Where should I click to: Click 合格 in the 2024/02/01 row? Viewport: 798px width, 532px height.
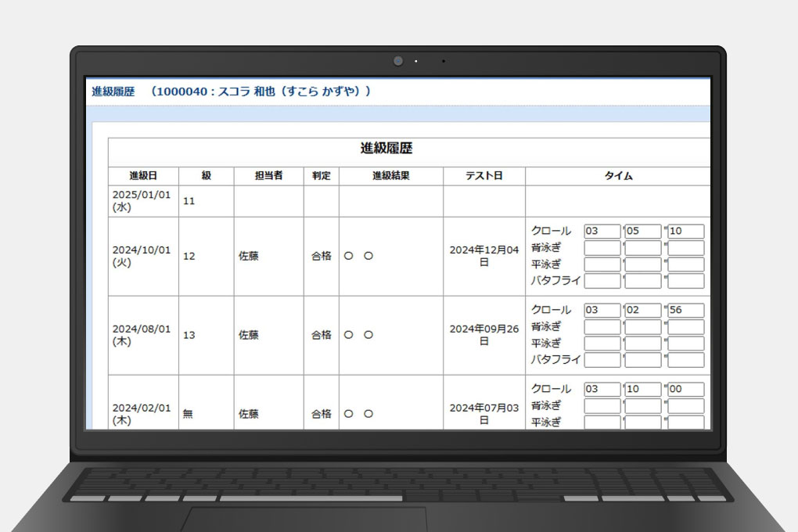(x=321, y=414)
